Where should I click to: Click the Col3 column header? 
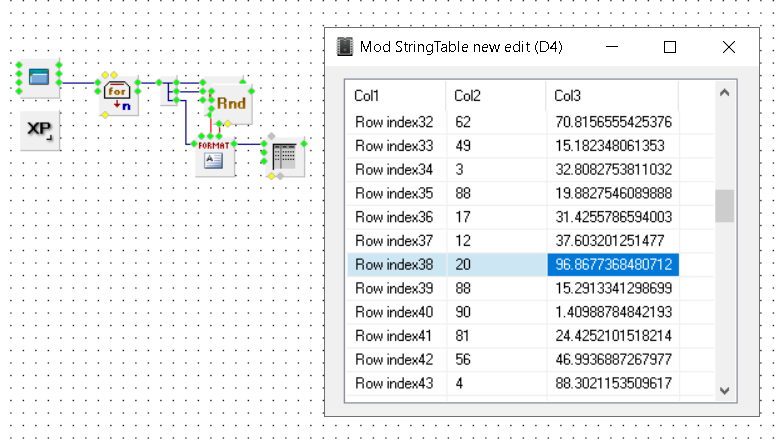tap(612, 96)
